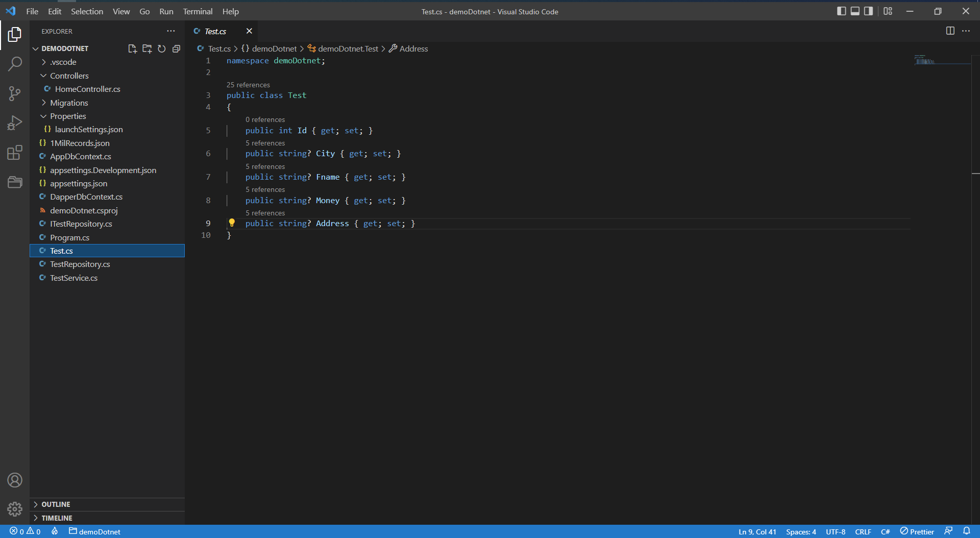This screenshot has height=538, width=980.
Task: Customize layout using the title bar icon
Action: pos(888,11)
